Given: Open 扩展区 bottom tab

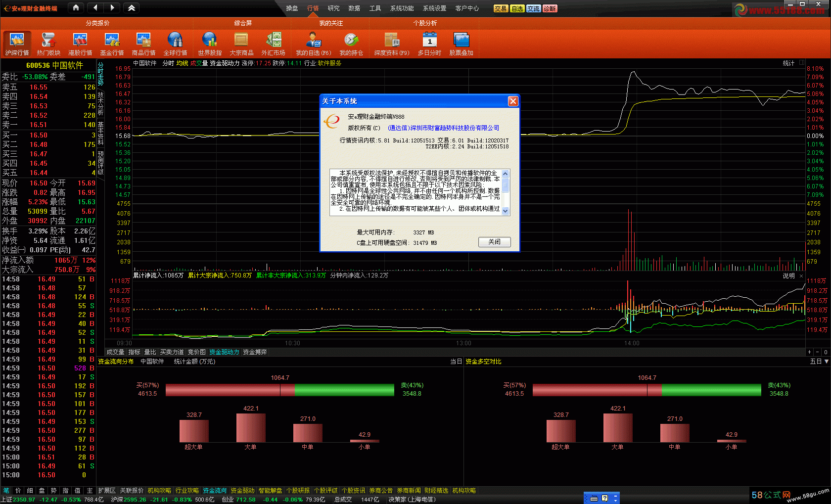Looking at the screenshot, I should click(x=106, y=491).
